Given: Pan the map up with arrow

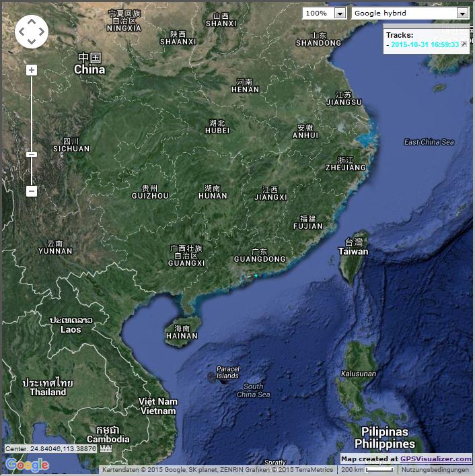Looking at the screenshot, I should point(32,21).
